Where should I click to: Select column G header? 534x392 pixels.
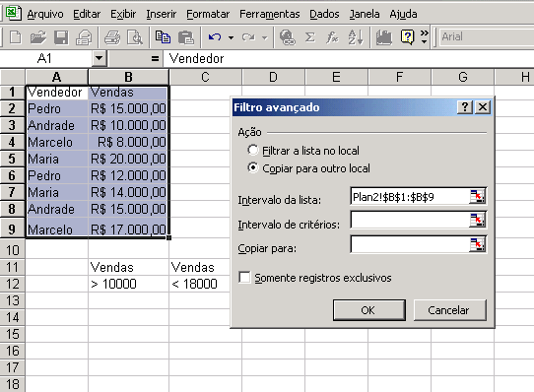462,77
